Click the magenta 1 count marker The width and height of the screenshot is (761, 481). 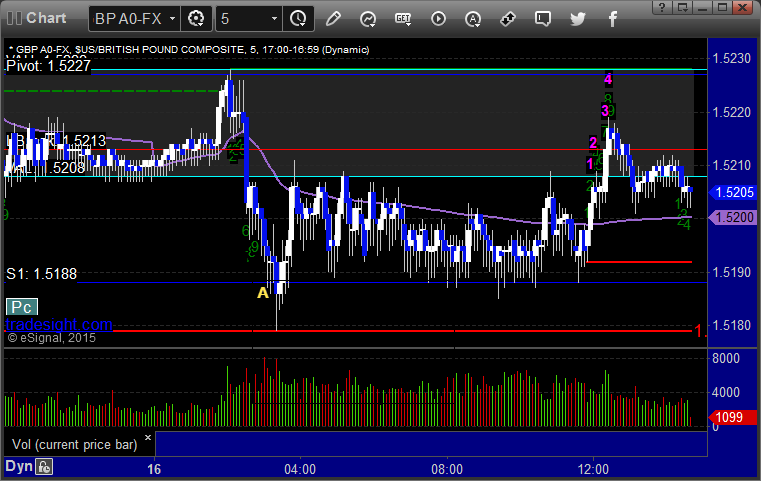click(590, 165)
